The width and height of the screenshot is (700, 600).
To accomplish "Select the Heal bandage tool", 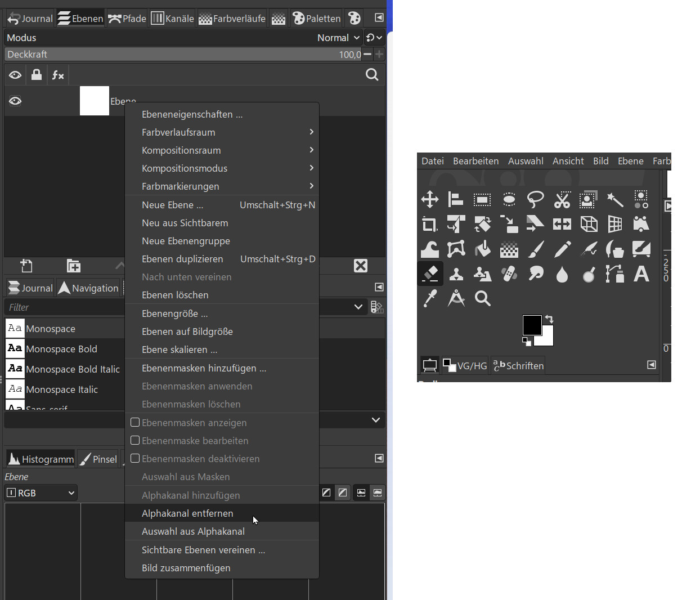I will pyautogui.click(x=509, y=274).
